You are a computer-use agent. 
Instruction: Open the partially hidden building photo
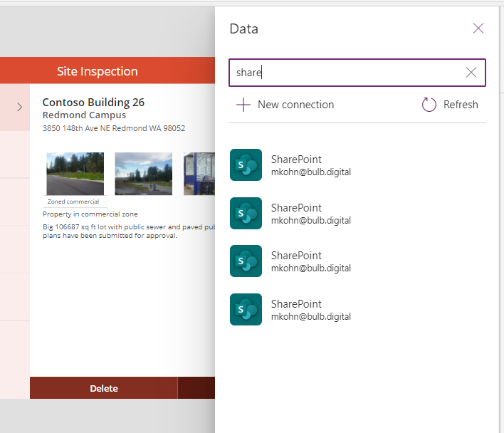coord(199,174)
